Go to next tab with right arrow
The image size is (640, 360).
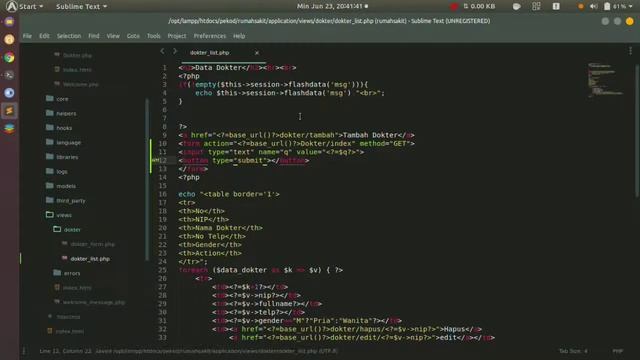(175, 51)
